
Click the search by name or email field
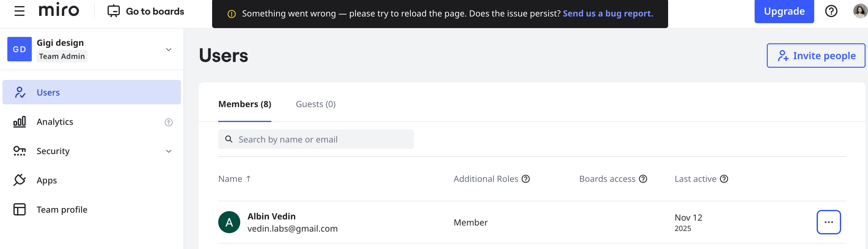click(x=316, y=139)
